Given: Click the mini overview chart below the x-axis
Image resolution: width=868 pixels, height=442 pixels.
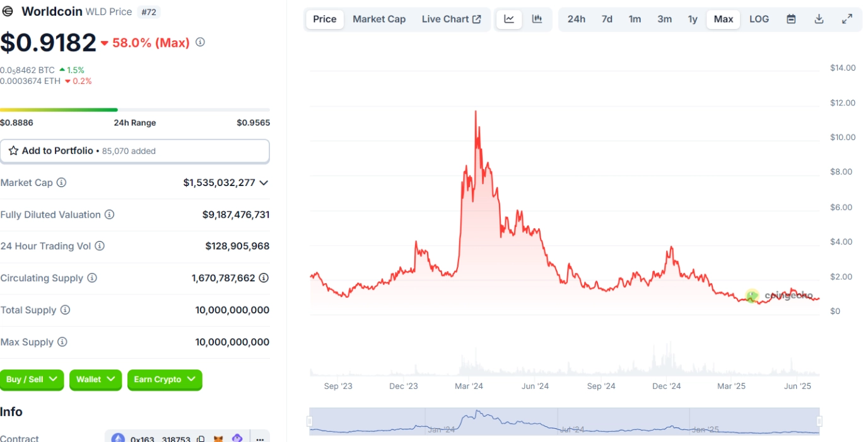Looking at the screenshot, I should pos(565,421).
